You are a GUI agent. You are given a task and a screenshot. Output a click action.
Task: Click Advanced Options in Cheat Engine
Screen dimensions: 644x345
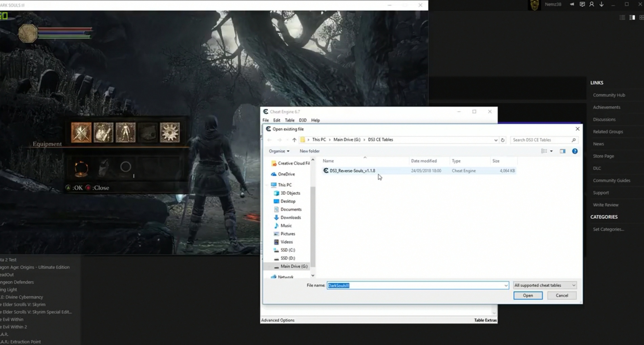(x=278, y=320)
